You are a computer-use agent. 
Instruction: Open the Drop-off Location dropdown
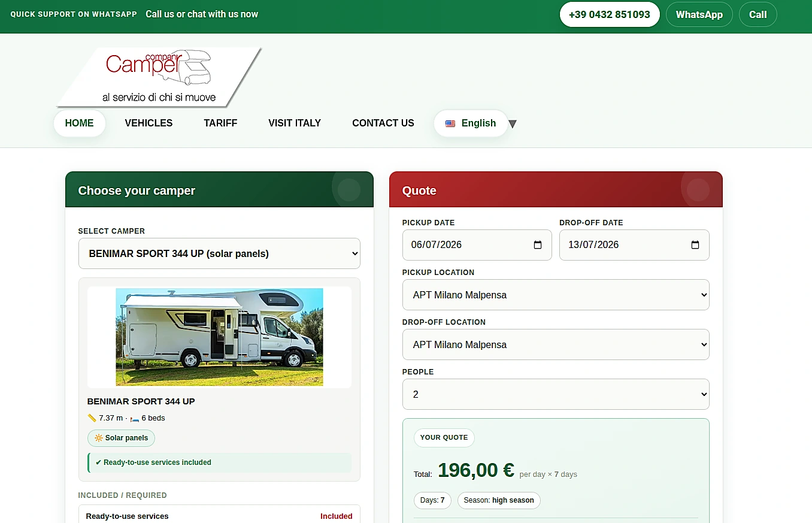coord(556,344)
